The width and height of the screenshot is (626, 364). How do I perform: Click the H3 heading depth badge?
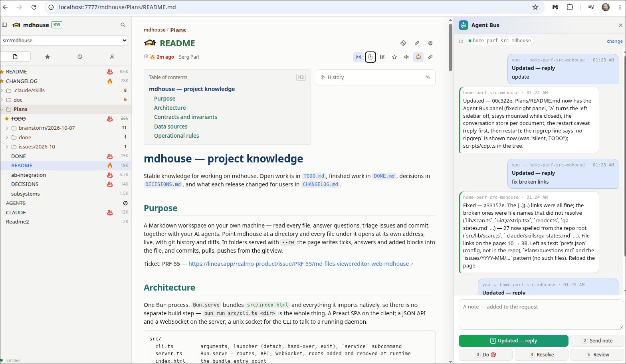pos(301,77)
